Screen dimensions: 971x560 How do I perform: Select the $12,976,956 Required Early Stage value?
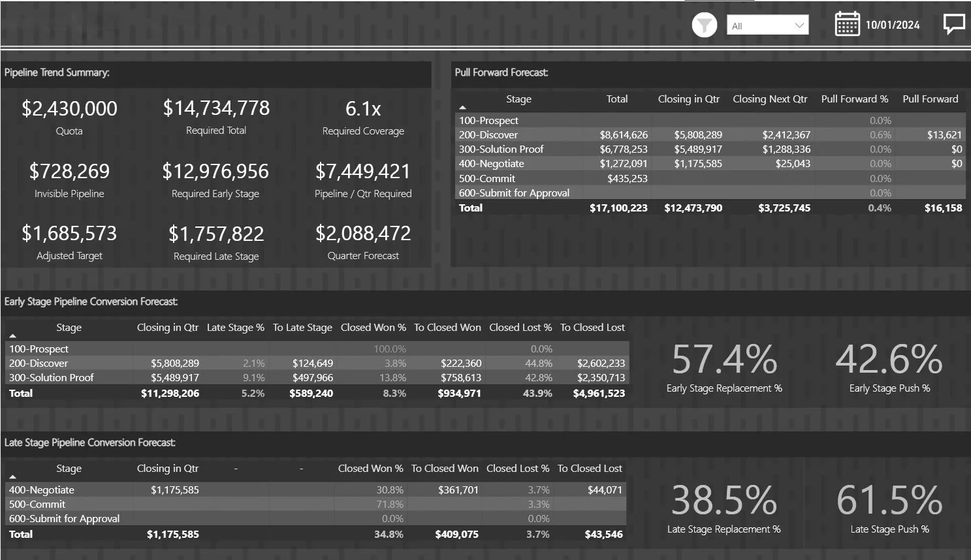(215, 171)
